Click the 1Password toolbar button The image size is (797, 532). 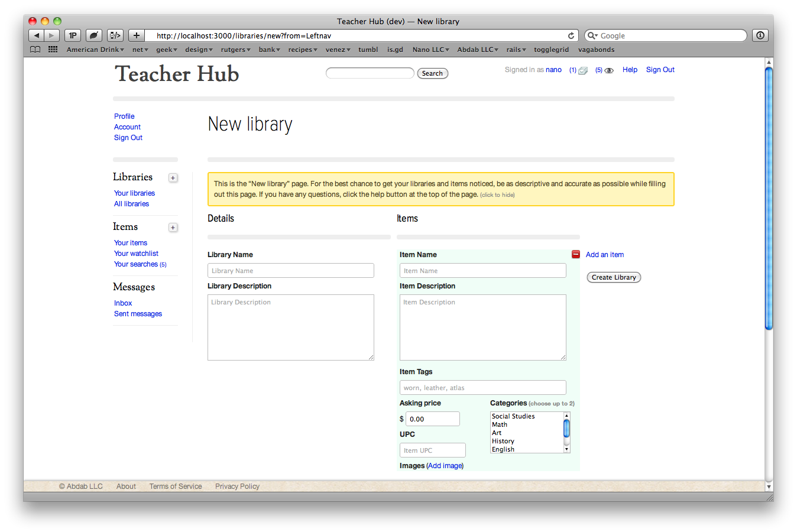pos(73,35)
